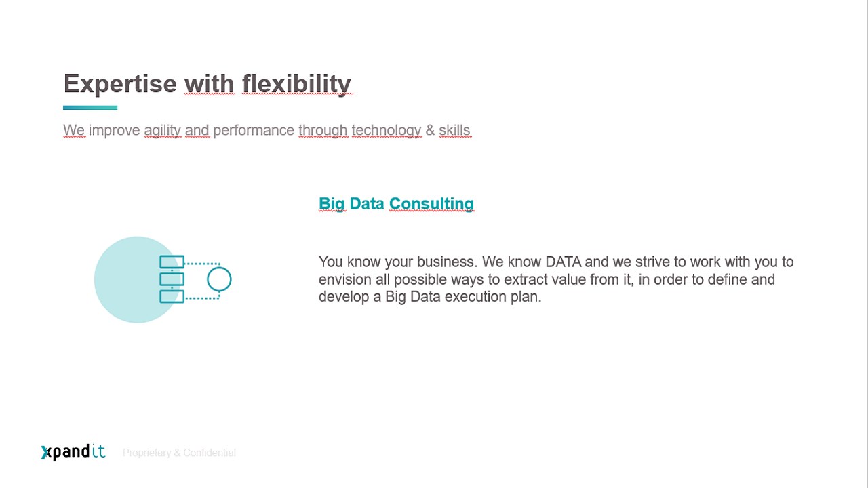
Task: Click the word "Consulting" in the teal heading
Action: pyautogui.click(x=431, y=203)
